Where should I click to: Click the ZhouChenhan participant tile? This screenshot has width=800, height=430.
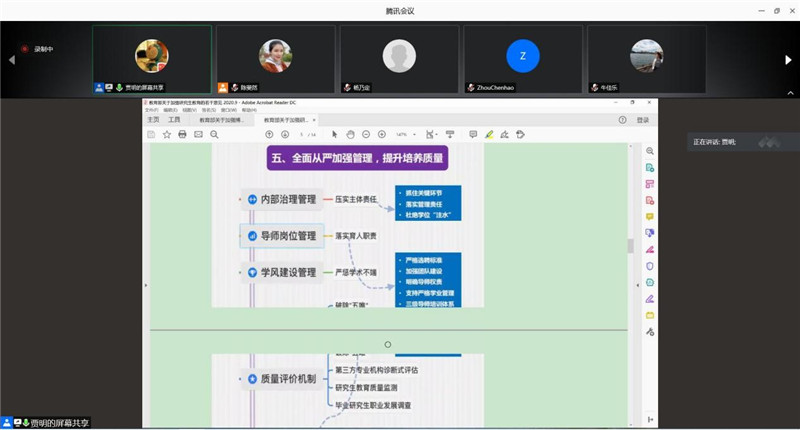tap(521, 60)
